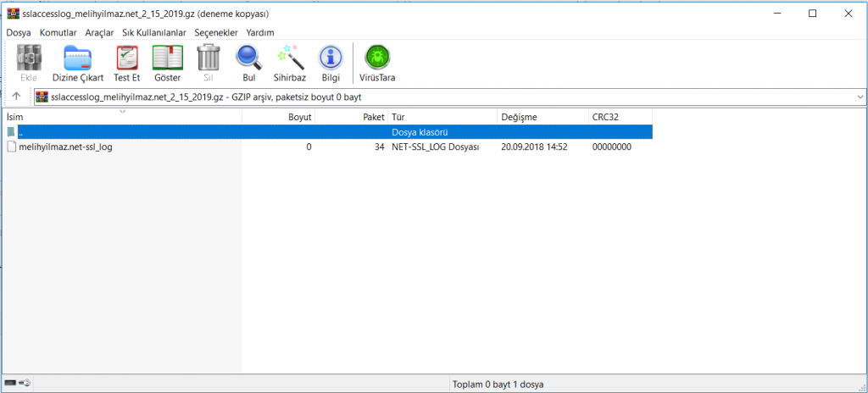
Task: Open the Bul search tool
Action: click(x=248, y=63)
